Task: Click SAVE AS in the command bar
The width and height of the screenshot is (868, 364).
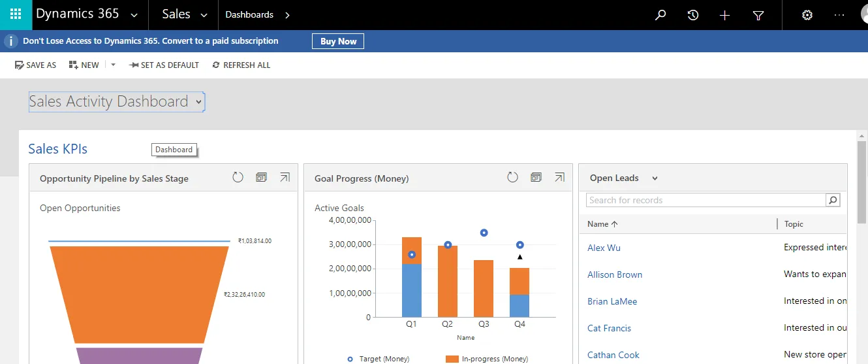Action: (36, 65)
